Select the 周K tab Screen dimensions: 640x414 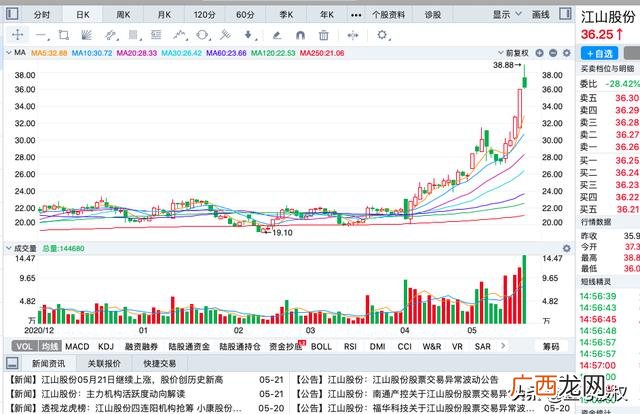coord(123,15)
